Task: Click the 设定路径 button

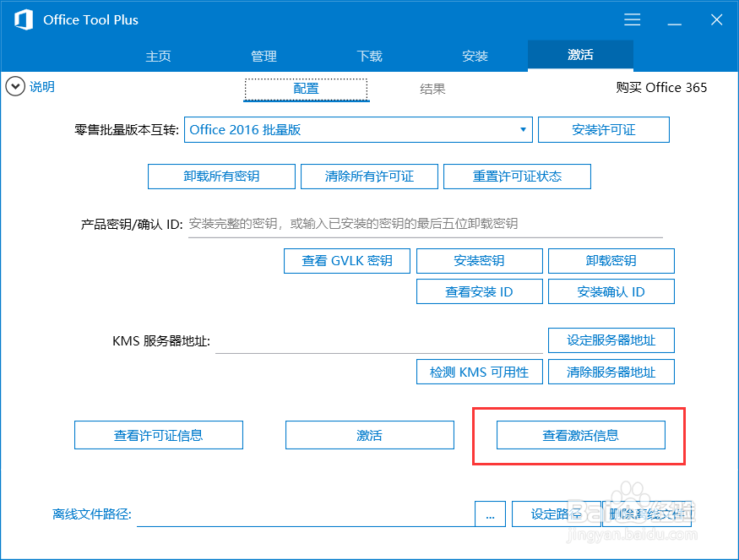Action: (x=556, y=514)
